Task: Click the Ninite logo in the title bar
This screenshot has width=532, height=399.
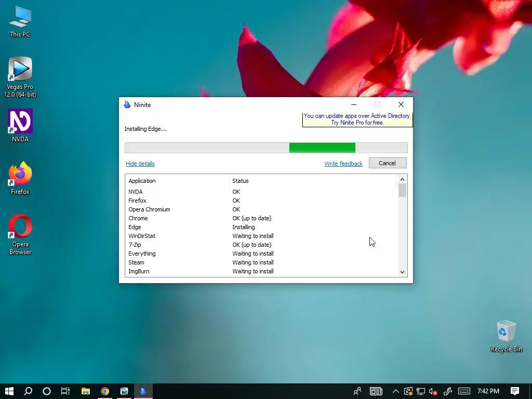Action: 127,104
